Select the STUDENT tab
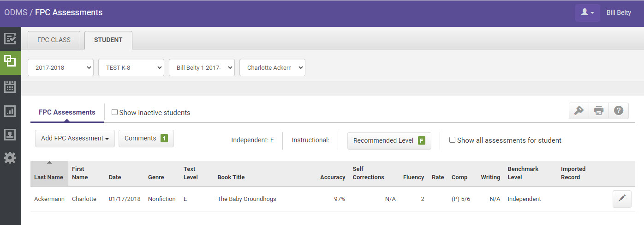 [x=108, y=40]
